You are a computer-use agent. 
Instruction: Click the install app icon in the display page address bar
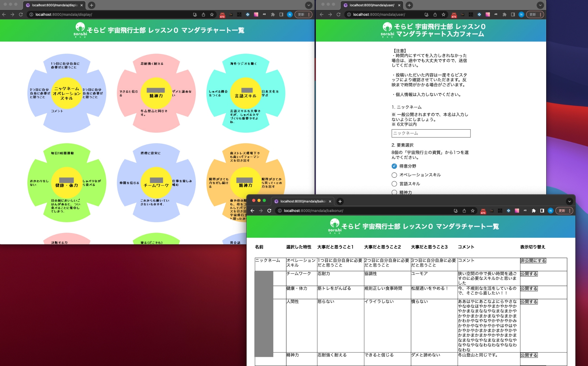click(195, 14)
